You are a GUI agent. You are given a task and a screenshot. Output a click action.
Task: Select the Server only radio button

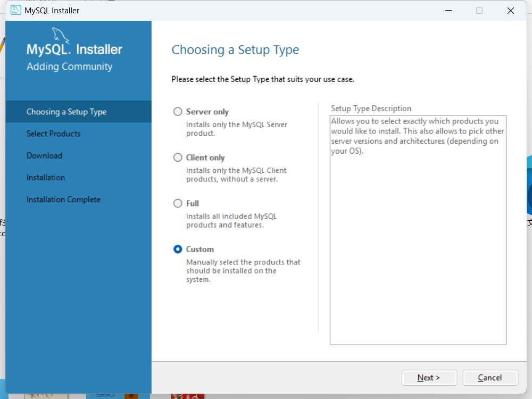(178, 112)
